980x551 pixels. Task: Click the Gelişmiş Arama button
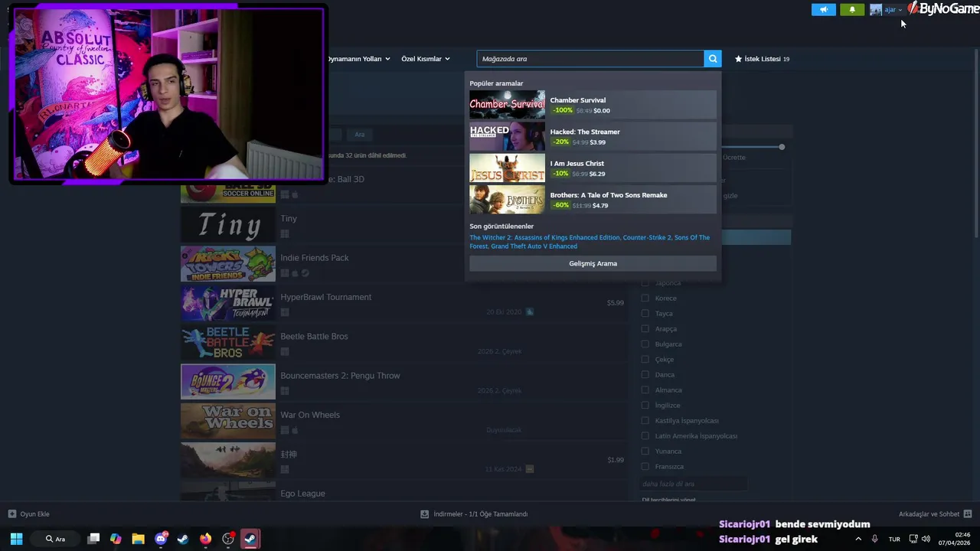pos(593,263)
